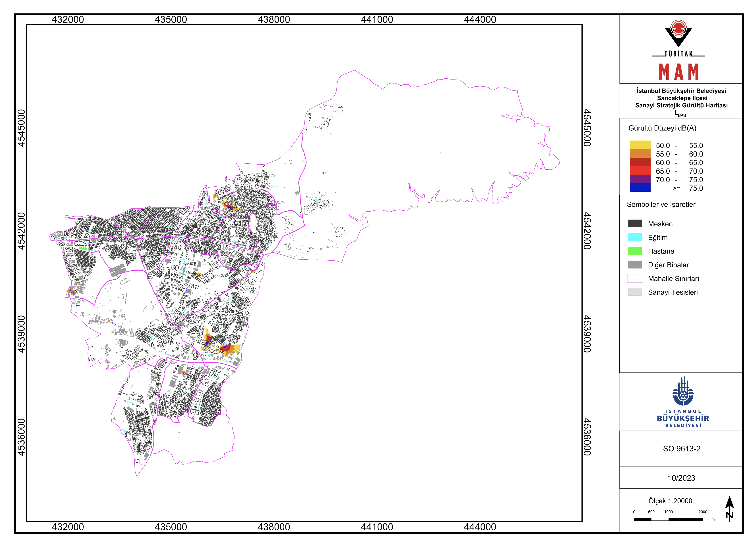The image size is (756, 546).
Task: Click the gray Diğer Binalar legend swatch
Action: pyautogui.click(x=635, y=264)
